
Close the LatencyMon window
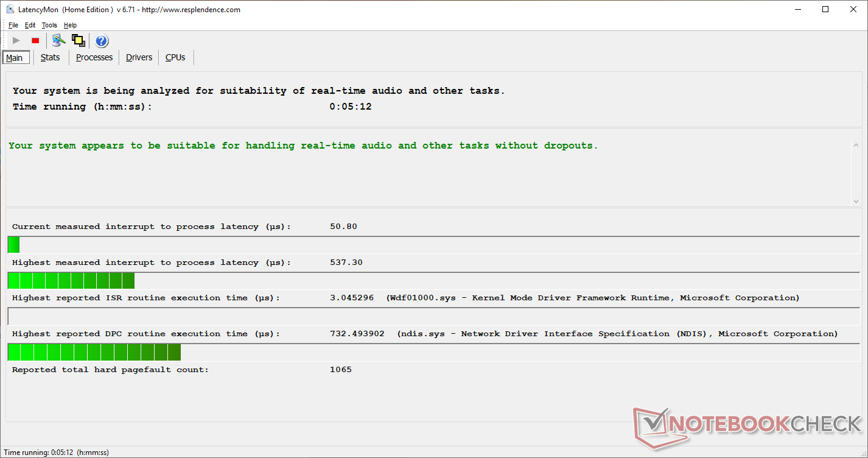tap(853, 9)
